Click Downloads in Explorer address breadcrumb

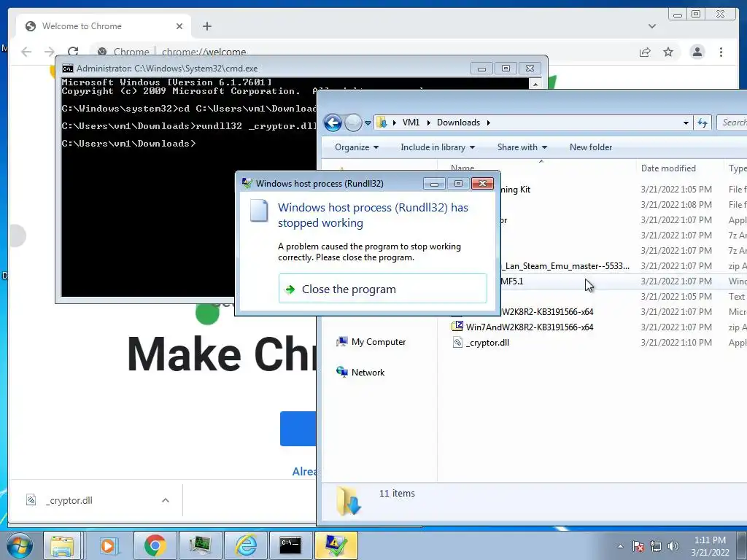(x=458, y=122)
